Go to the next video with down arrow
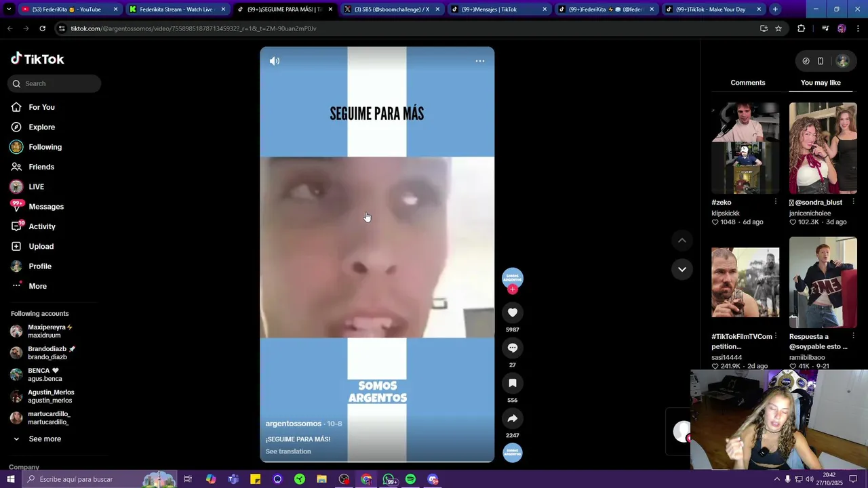The width and height of the screenshot is (868, 488). pyautogui.click(x=682, y=269)
